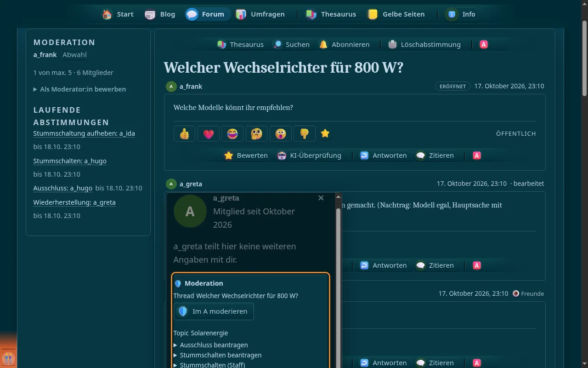Open vote Ausschluss: a_hugo
Viewport: 588px width, 368px height.
point(63,188)
